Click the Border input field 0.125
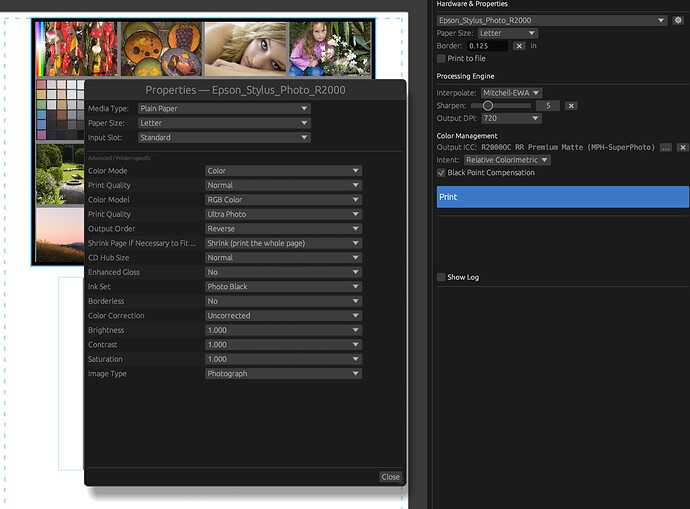690x509 pixels. 488,46
